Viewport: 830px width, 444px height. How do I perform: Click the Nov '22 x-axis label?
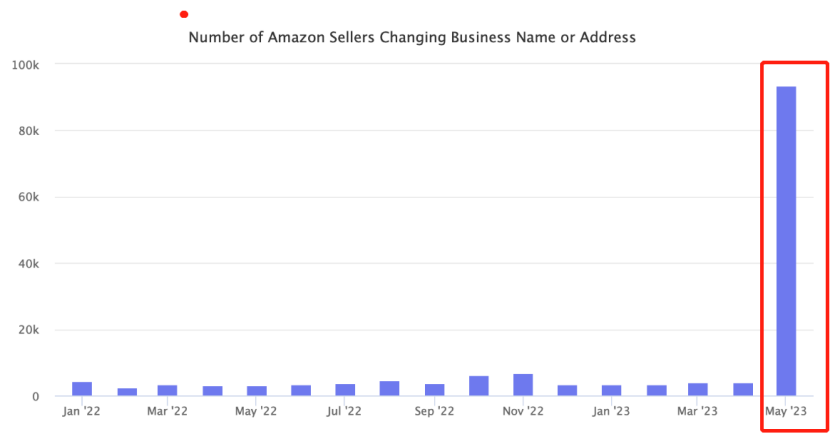pyautogui.click(x=523, y=411)
